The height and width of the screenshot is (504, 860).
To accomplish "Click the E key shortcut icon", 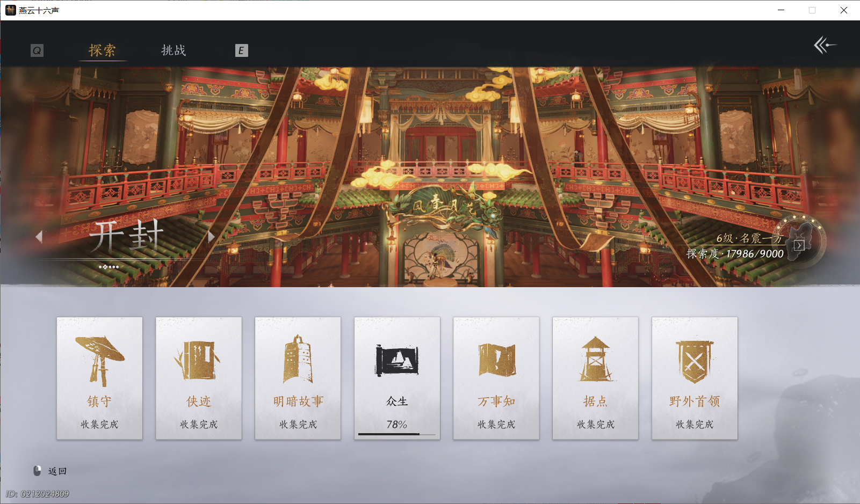I will [241, 50].
